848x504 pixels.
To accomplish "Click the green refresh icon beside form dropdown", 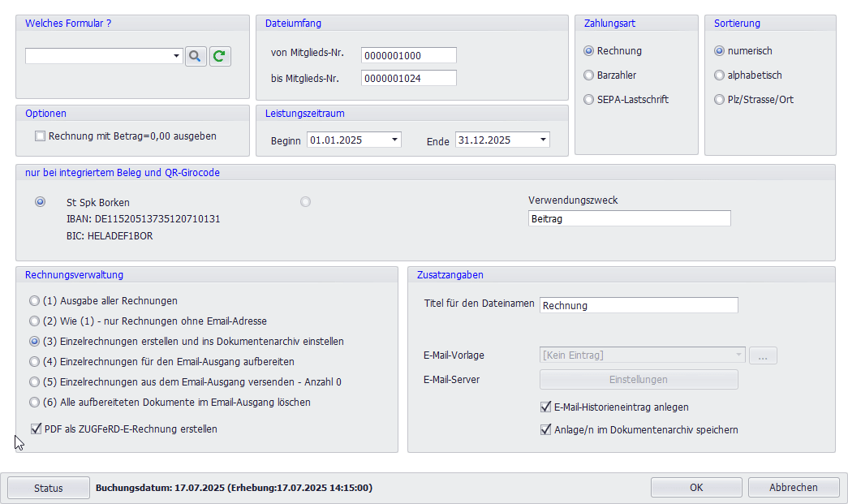I will coord(220,56).
